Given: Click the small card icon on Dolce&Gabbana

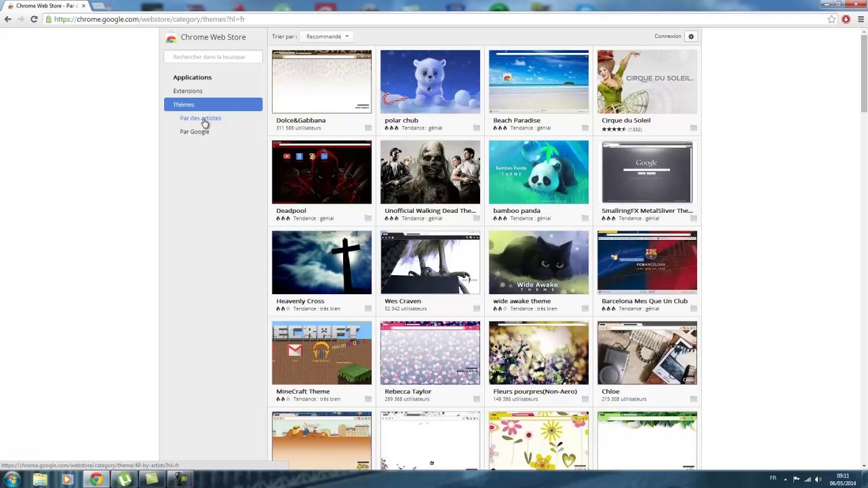Looking at the screenshot, I should 368,128.
